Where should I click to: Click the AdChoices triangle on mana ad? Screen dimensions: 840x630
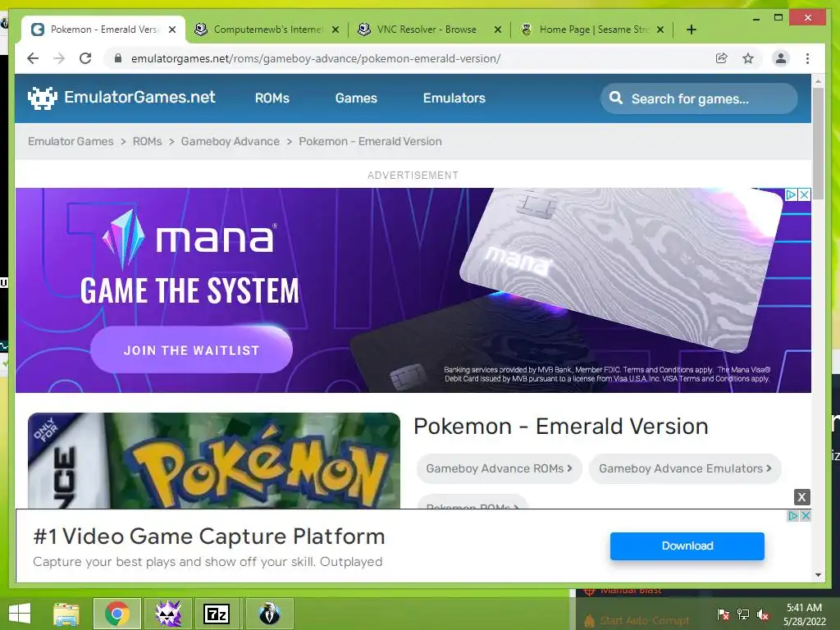791,194
